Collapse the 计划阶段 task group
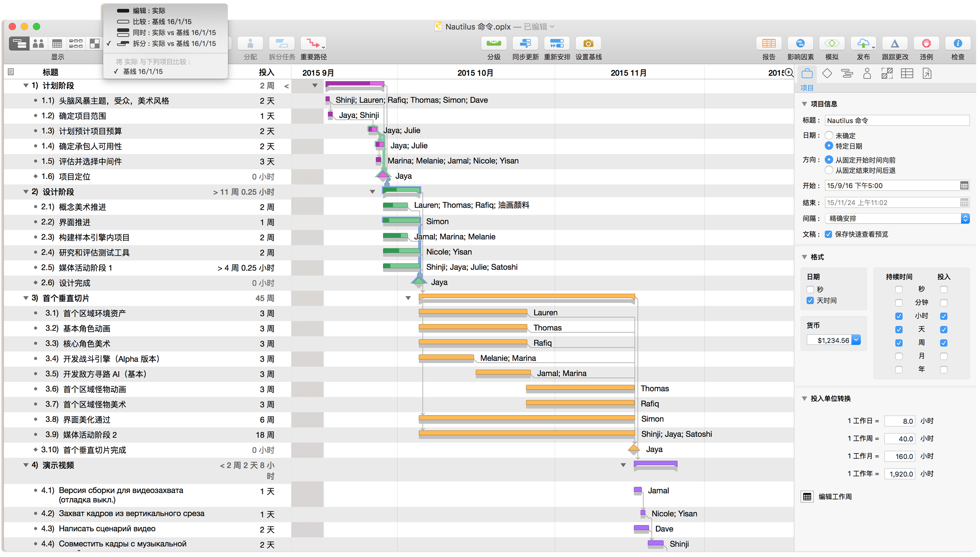Screen dimensions: 980x557 [25, 86]
